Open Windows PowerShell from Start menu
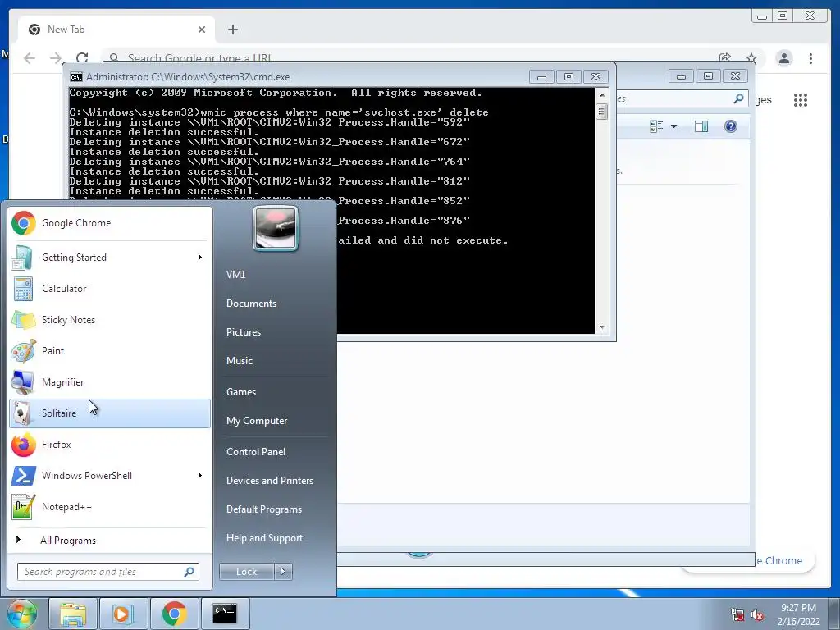 [x=110, y=475]
